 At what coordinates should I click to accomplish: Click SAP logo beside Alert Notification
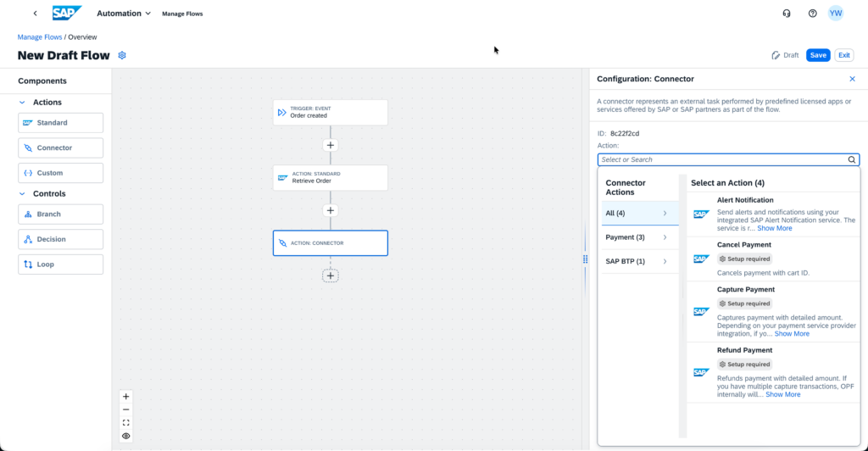[x=701, y=214]
